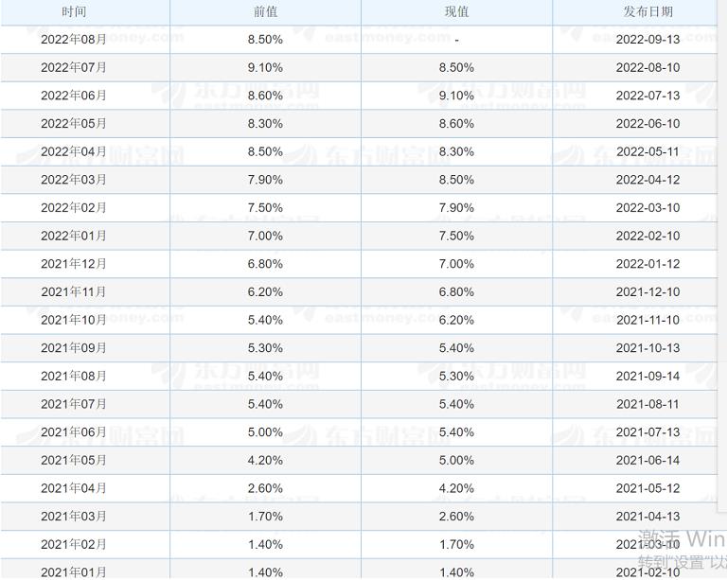
Task: Select the 2022年07月 time cell
Action: [74, 68]
